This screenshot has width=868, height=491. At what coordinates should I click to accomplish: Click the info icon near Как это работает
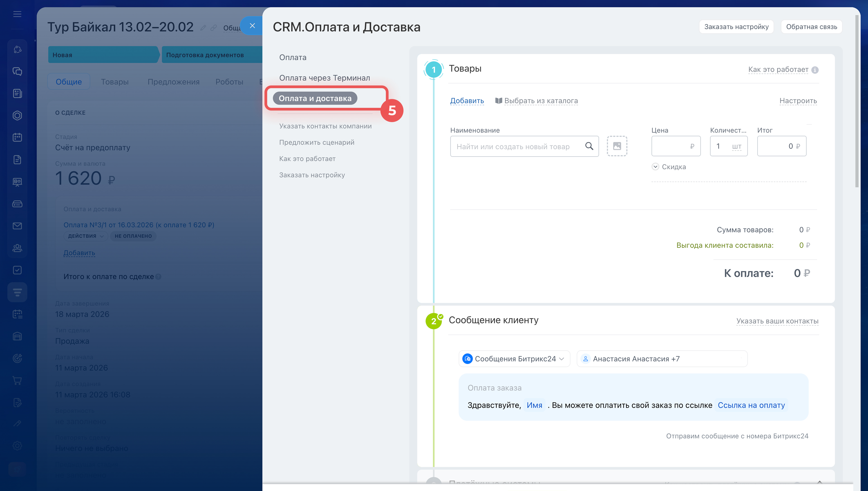pyautogui.click(x=815, y=70)
